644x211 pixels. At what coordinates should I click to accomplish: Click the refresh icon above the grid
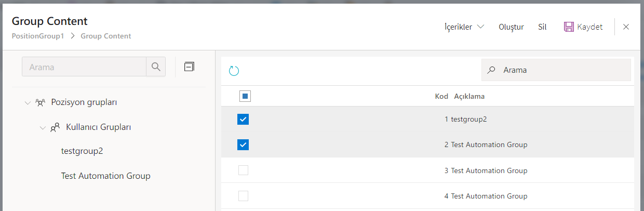point(234,71)
